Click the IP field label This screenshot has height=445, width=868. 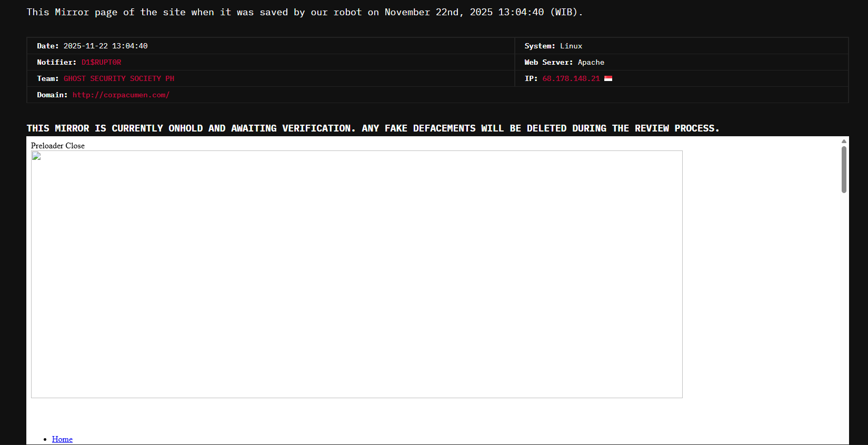point(531,78)
